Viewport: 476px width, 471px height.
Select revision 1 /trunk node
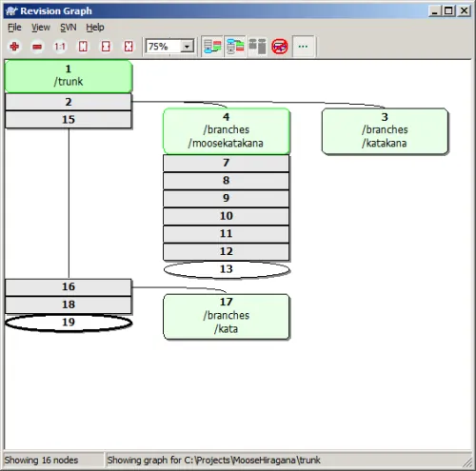pyautogui.click(x=69, y=76)
